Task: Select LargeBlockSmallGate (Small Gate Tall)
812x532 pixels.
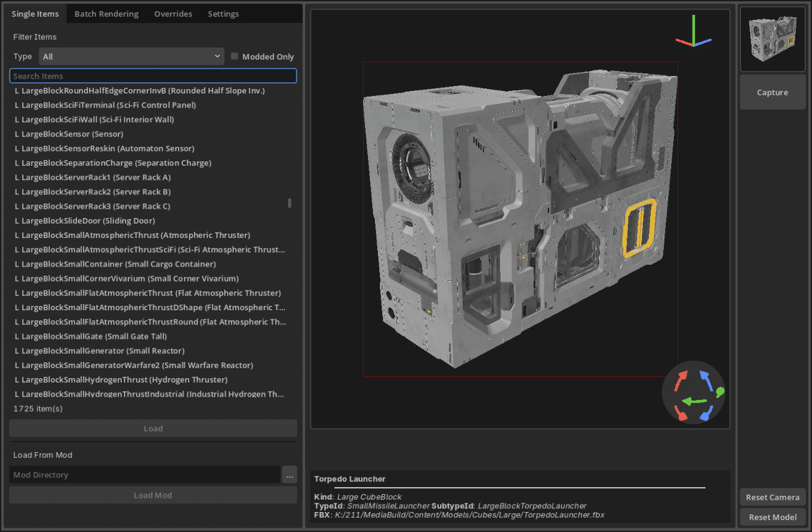Action: [90, 336]
